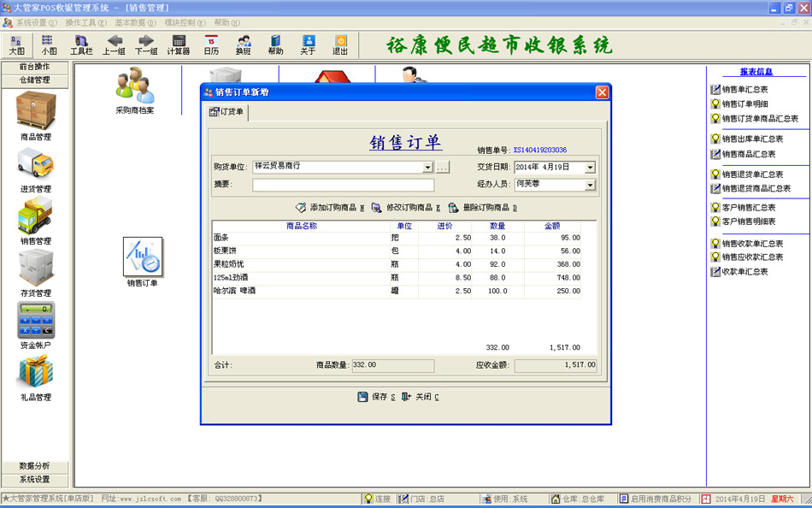
Task: Open 资金帐户 calculator icon
Action: [x=36, y=326]
